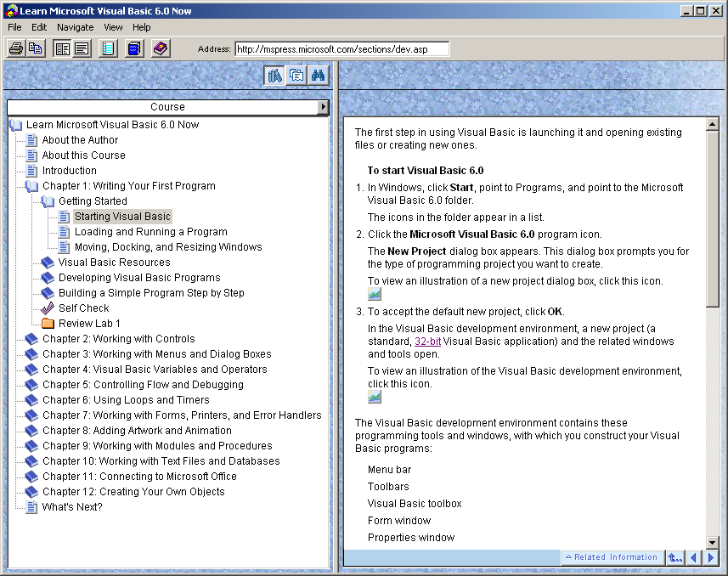Open the Edit menu

[x=39, y=27]
